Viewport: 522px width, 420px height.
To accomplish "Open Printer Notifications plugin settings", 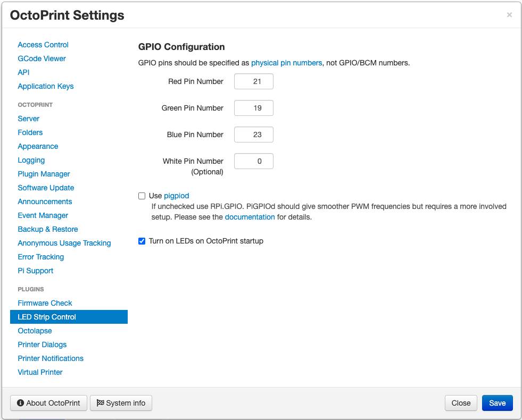I will (50, 358).
